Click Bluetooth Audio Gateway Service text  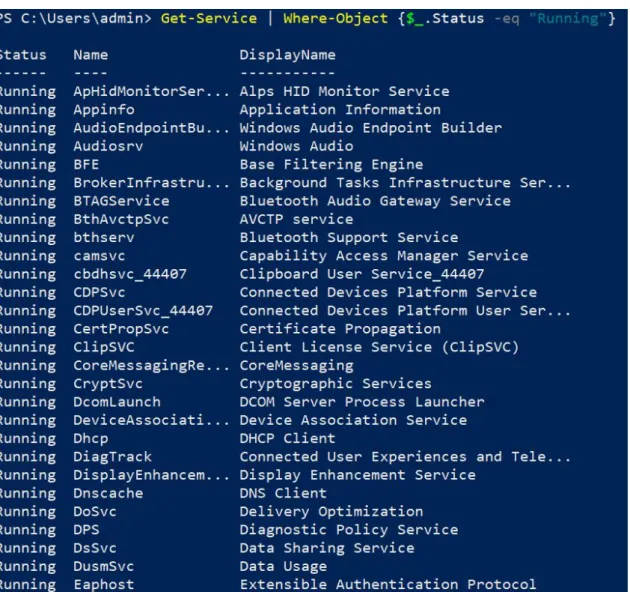375,201
